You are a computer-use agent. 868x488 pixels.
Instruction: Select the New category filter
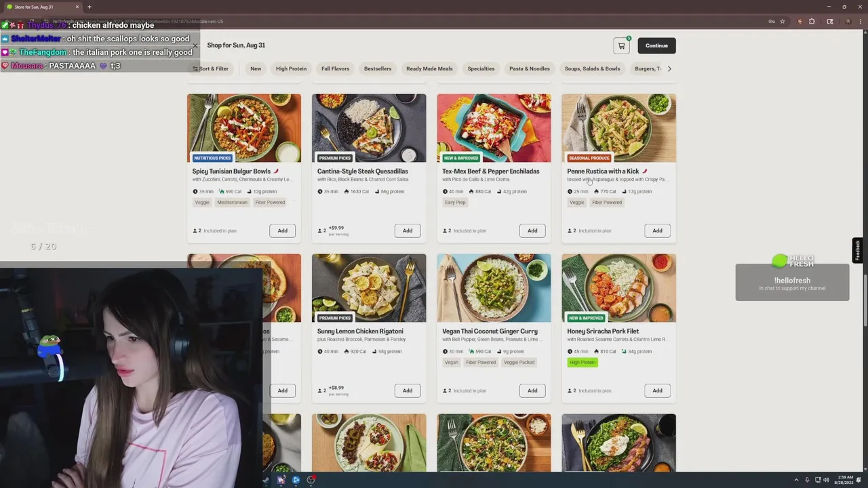click(x=256, y=68)
